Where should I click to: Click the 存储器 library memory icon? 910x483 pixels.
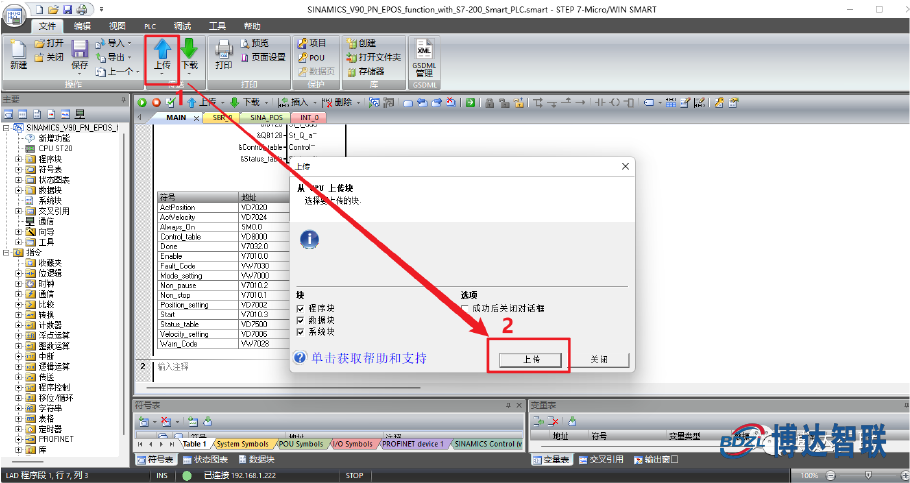352,71
